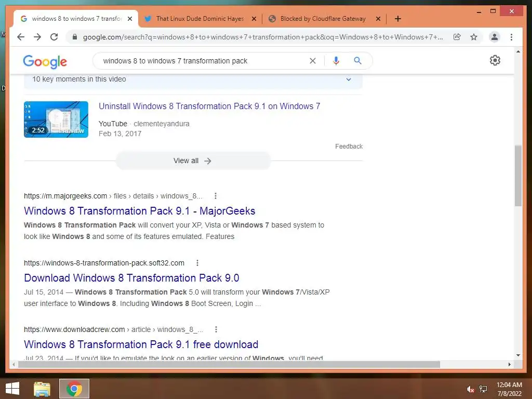The height and width of the screenshot is (399, 532).
Task: Select the windows 8 to windows 7 tab
Action: pos(76,19)
